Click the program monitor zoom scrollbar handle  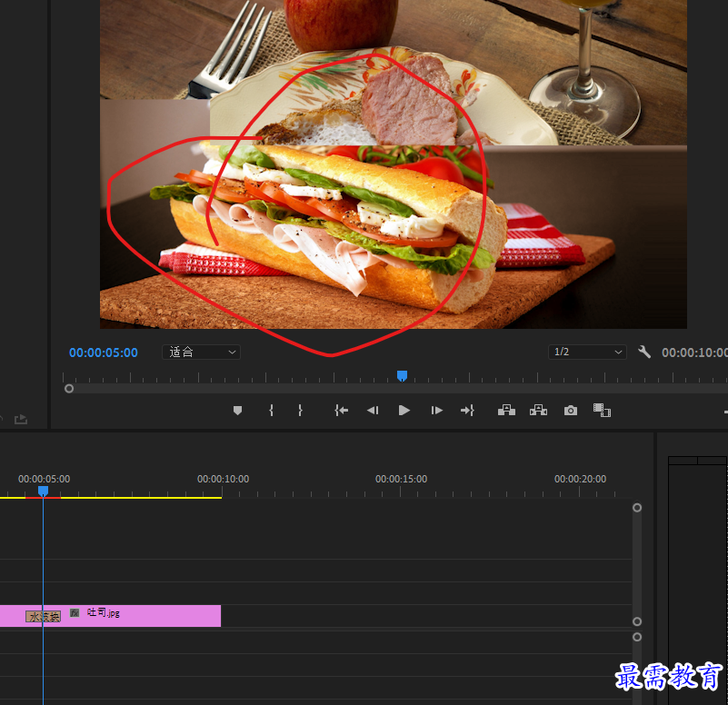point(69,389)
